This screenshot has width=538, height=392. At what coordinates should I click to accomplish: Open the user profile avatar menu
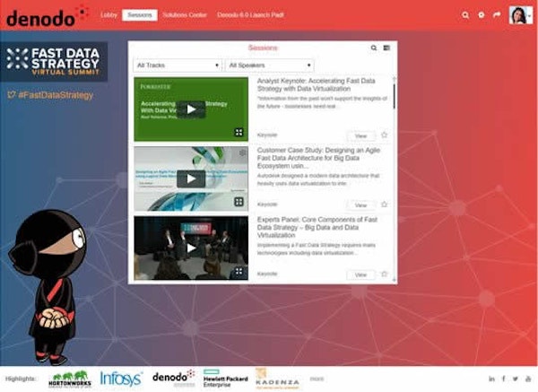pyautogui.click(x=521, y=15)
